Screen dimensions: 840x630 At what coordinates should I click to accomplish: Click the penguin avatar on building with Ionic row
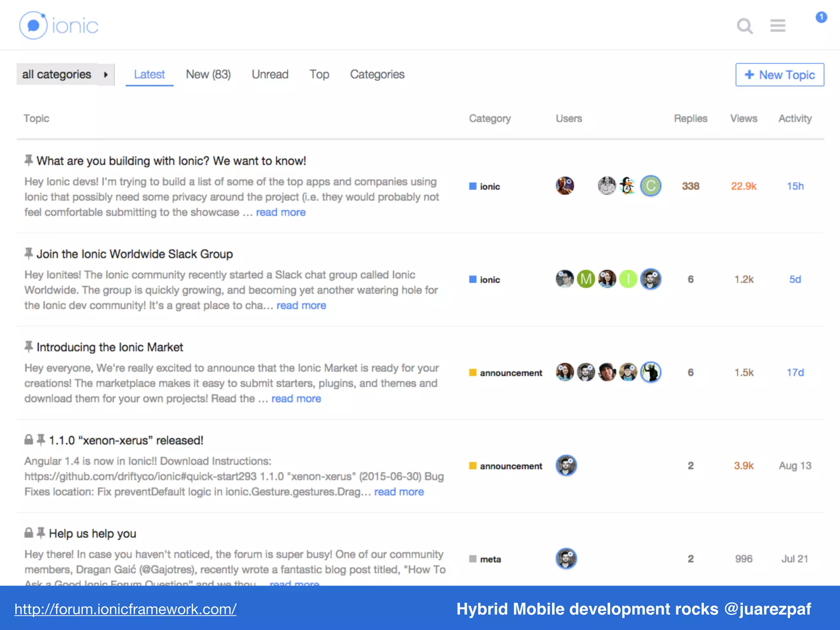[627, 186]
